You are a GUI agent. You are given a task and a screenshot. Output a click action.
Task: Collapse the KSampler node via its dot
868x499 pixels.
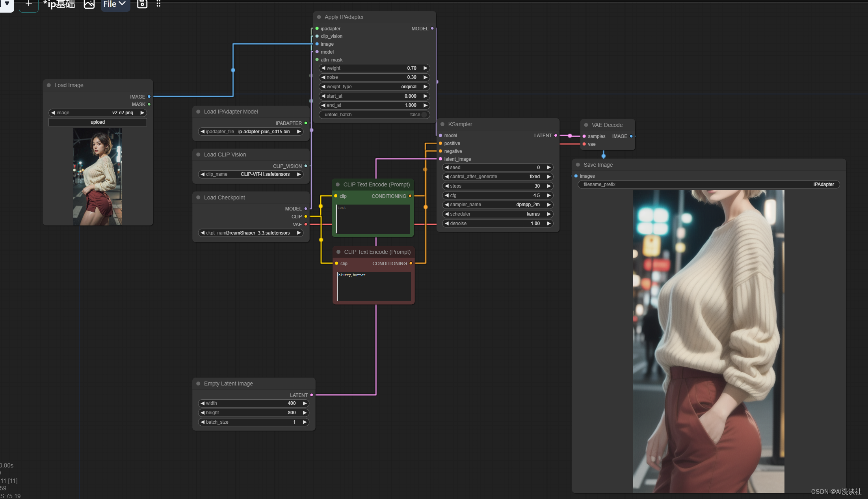(442, 124)
